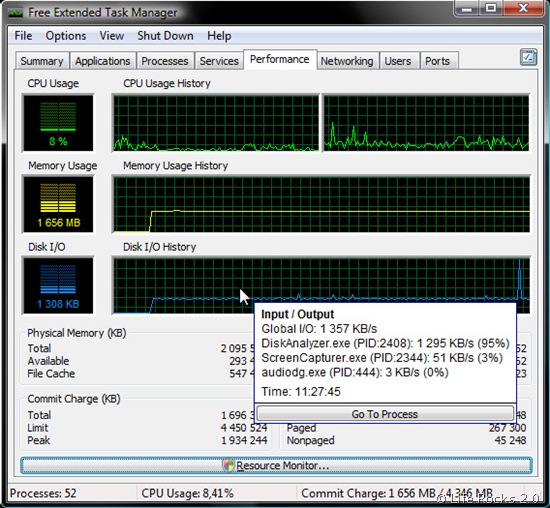
Task: Click the CPU Usage gauge meter
Action: (x=58, y=123)
